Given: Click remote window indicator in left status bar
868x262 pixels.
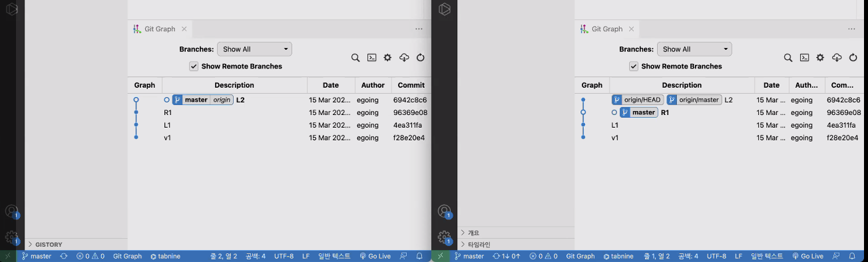Looking at the screenshot, I should click(x=7, y=256).
